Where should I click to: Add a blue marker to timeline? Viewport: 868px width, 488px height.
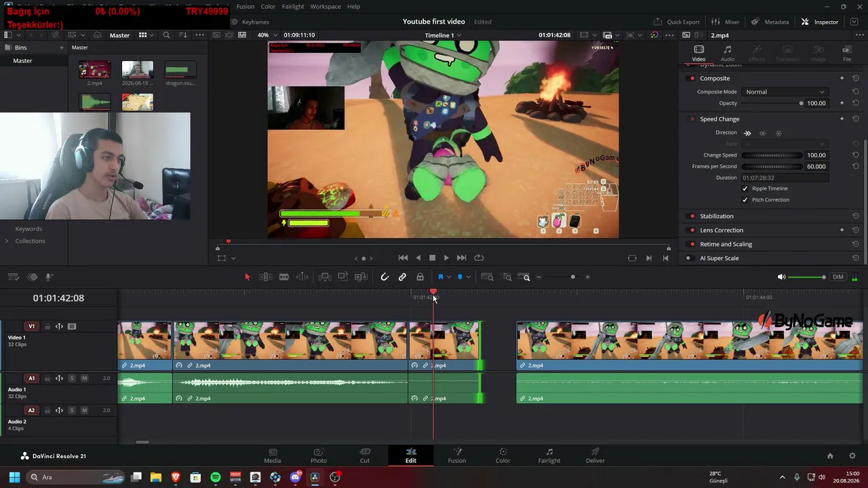pyautogui.click(x=460, y=277)
